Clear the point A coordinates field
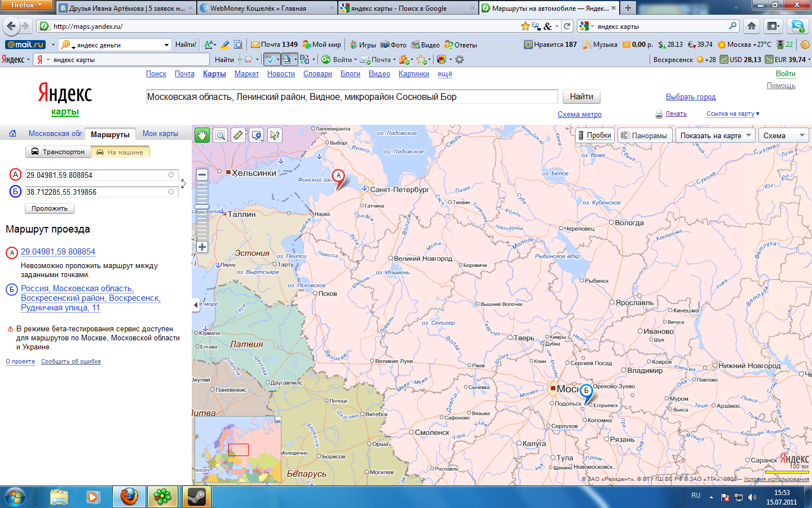Viewport: 812px width, 508px height. [171, 175]
